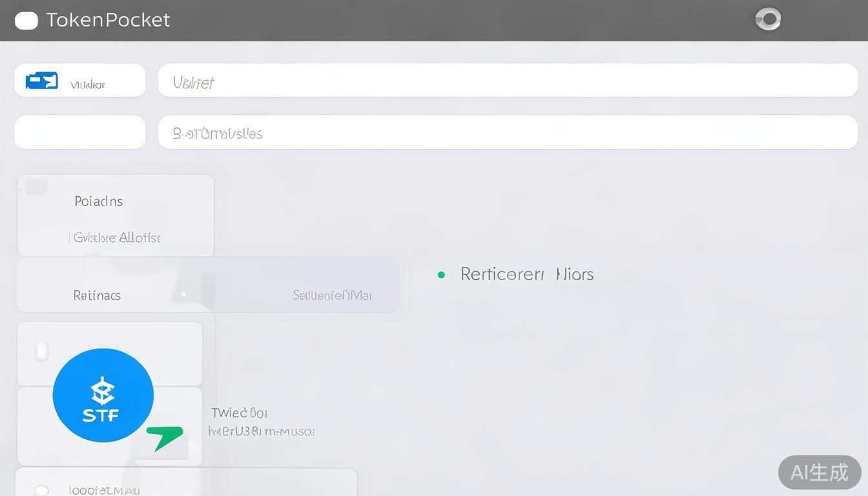Click the circular ring icon in header

[x=768, y=19]
